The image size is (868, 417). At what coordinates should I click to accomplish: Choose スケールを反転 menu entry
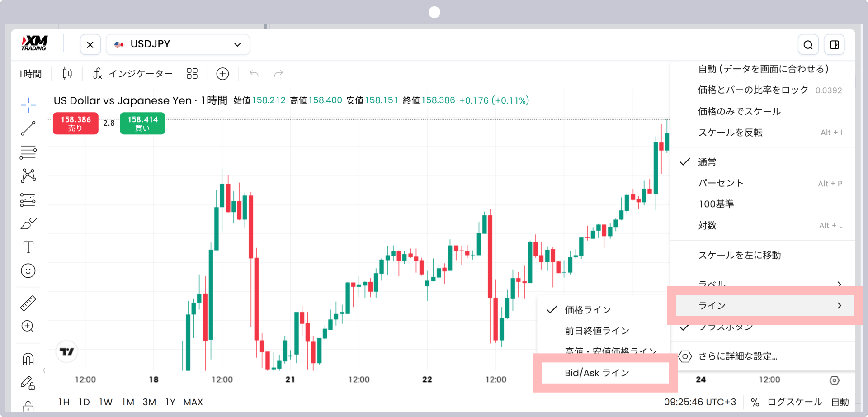[763, 133]
